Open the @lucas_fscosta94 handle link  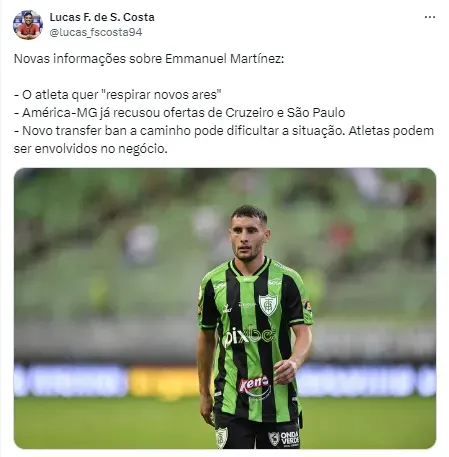click(x=96, y=32)
